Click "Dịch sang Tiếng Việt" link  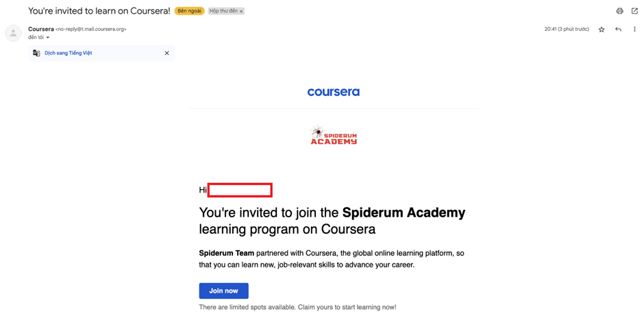click(x=68, y=53)
